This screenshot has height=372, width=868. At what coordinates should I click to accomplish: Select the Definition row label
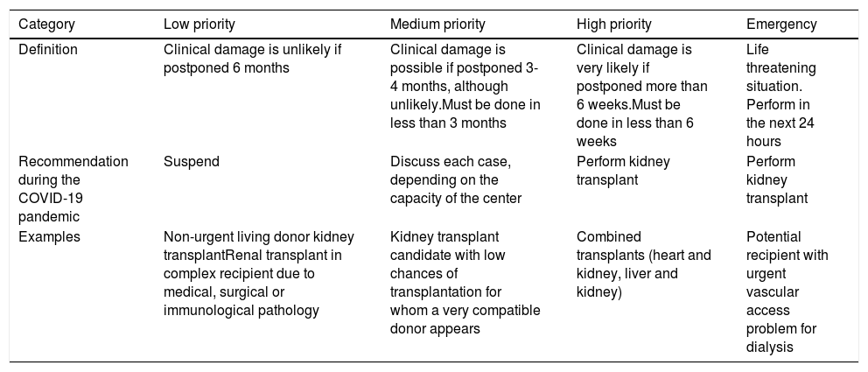click(x=48, y=49)
